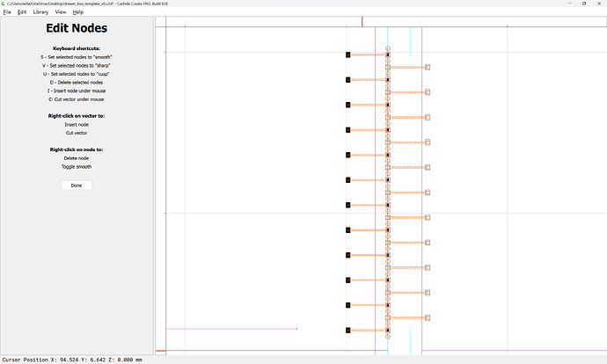Click the topmost circular node on the vector
The image size is (607, 364).
point(388,48)
